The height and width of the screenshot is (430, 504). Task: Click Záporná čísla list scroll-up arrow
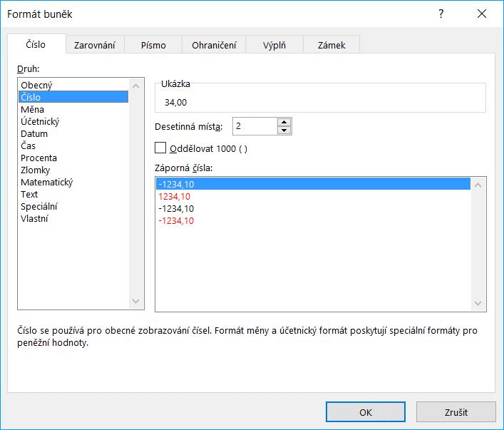click(478, 185)
